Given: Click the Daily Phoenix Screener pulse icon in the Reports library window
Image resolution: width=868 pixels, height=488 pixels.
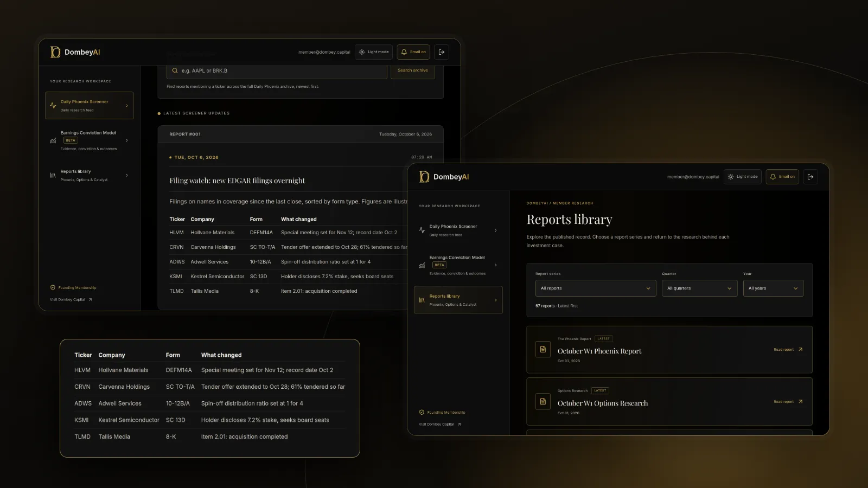Looking at the screenshot, I should coord(422,230).
